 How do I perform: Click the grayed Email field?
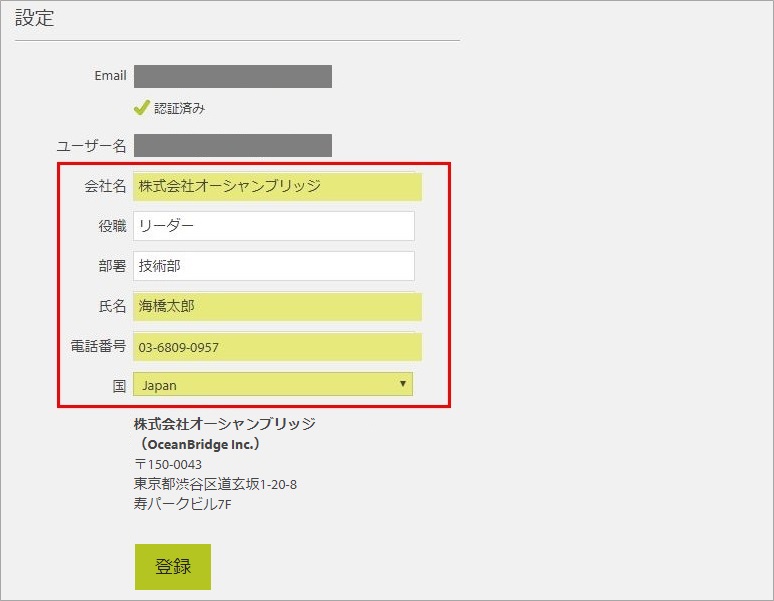(233, 76)
